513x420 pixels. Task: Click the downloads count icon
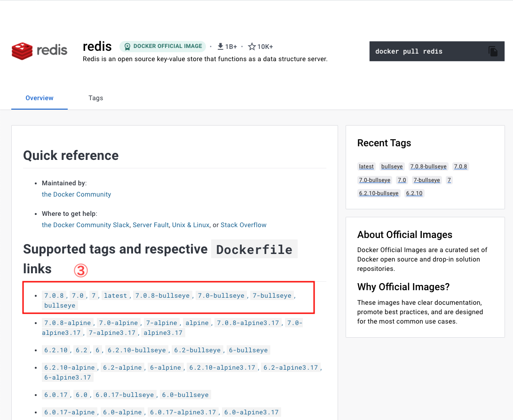pyautogui.click(x=221, y=47)
